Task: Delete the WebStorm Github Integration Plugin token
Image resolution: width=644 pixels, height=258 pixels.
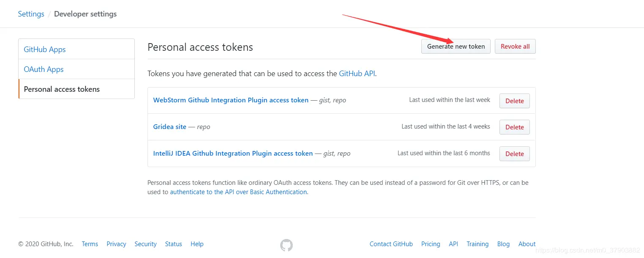Action: [515, 101]
